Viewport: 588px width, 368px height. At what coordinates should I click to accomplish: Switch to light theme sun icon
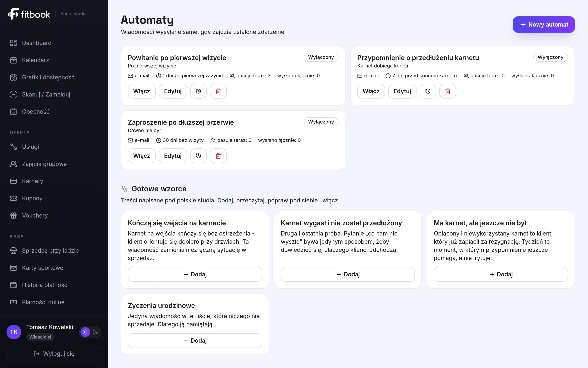pyautogui.click(x=85, y=332)
